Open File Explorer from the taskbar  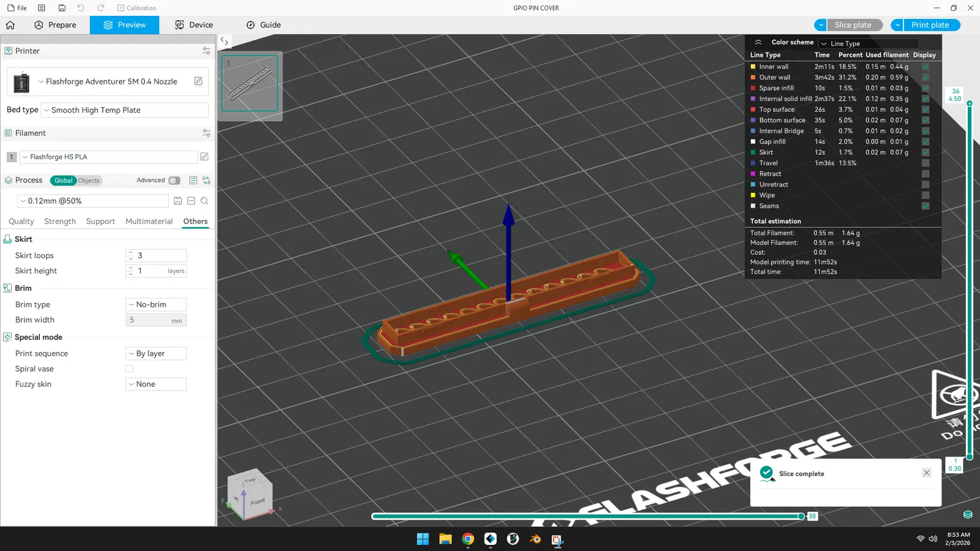445,539
